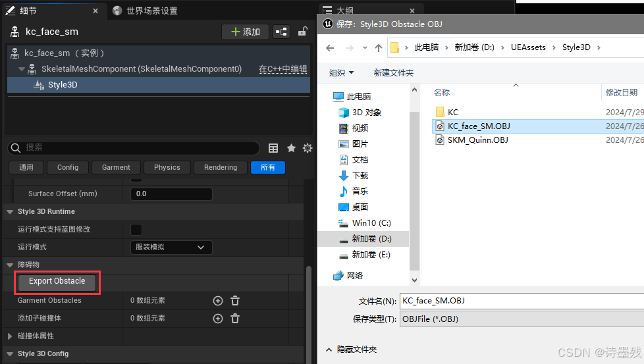
Task: Click the 文件名 (File name) input field
Action: coord(522,301)
